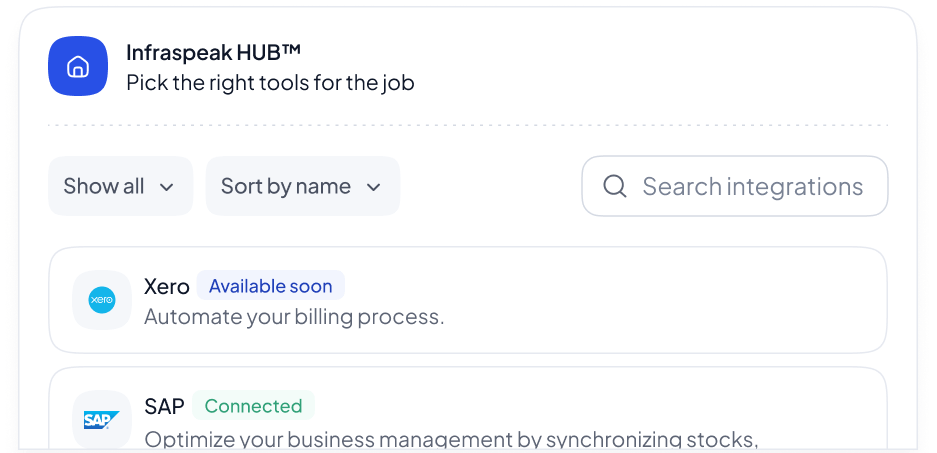Click the blue Infraspeak HUB home icon
The width and height of the screenshot is (937, 453).
tap(78, 66)
